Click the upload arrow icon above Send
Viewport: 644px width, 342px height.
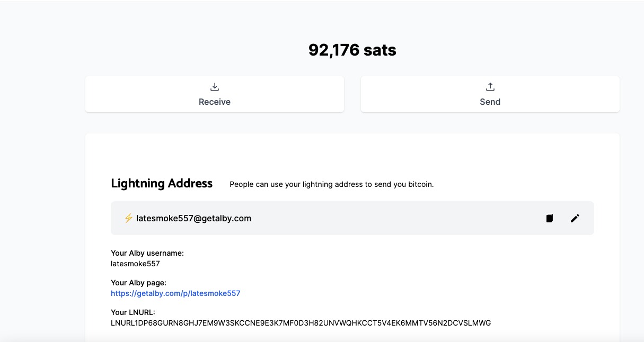490,87
